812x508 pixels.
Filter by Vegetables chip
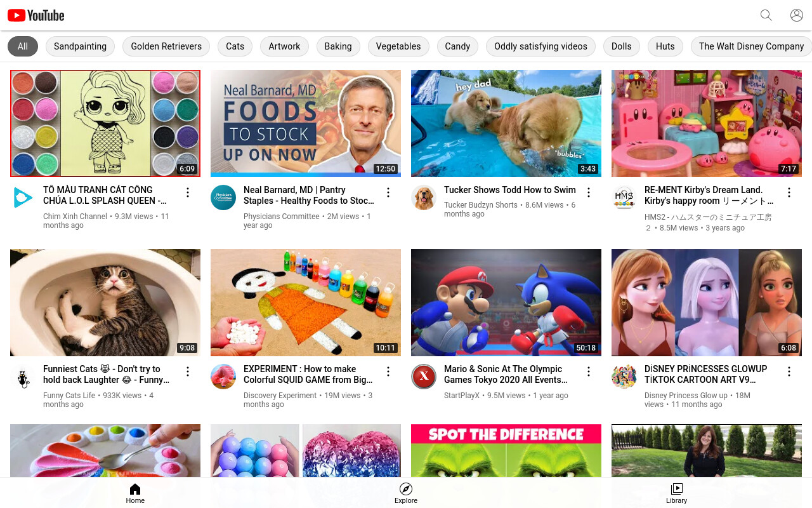click(x=398, y=46)
